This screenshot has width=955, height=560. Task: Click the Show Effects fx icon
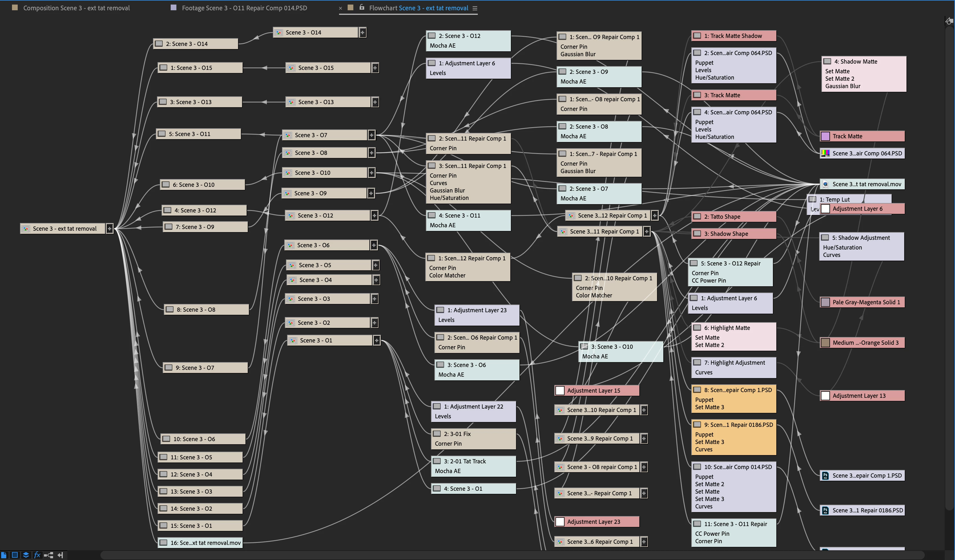pyautogui.click(x=37, y=555)
